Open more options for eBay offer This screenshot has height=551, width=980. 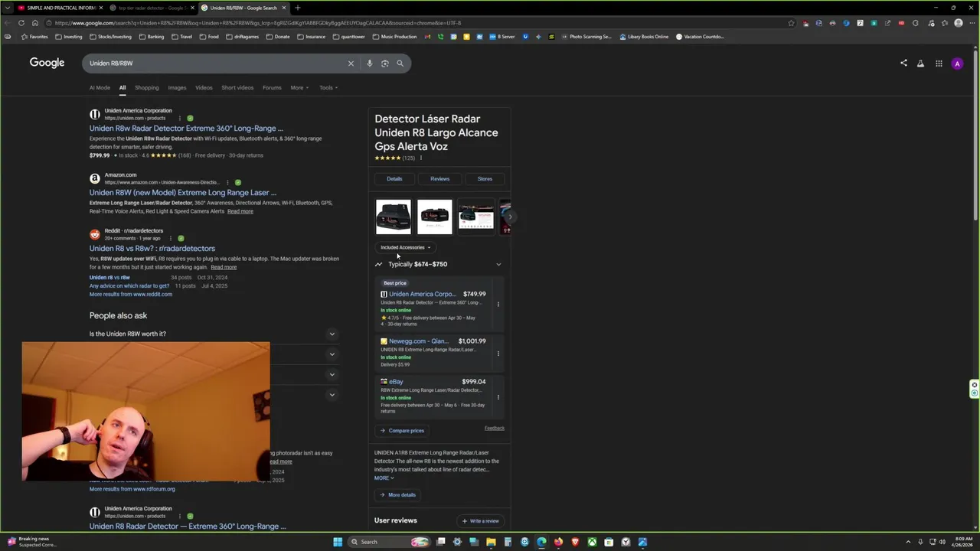[x=498, y=397]
